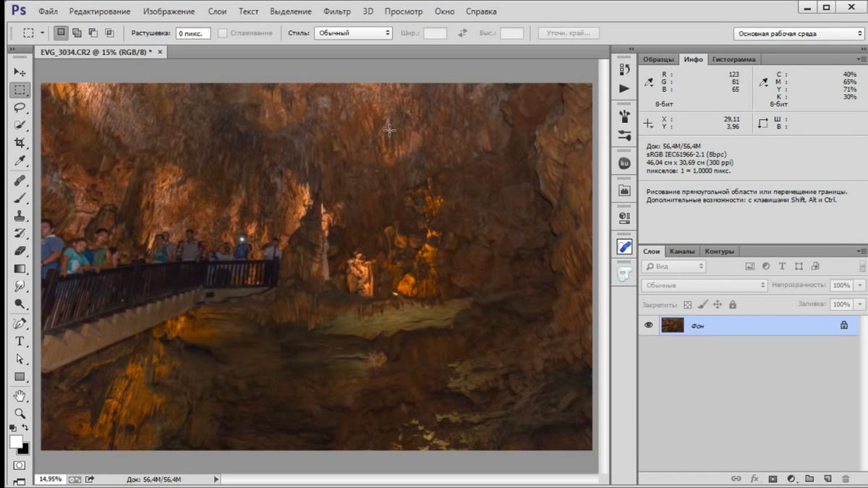Select the Lasso tool
The height and width of the screenshot is (488, 868).
coord(20,108)
